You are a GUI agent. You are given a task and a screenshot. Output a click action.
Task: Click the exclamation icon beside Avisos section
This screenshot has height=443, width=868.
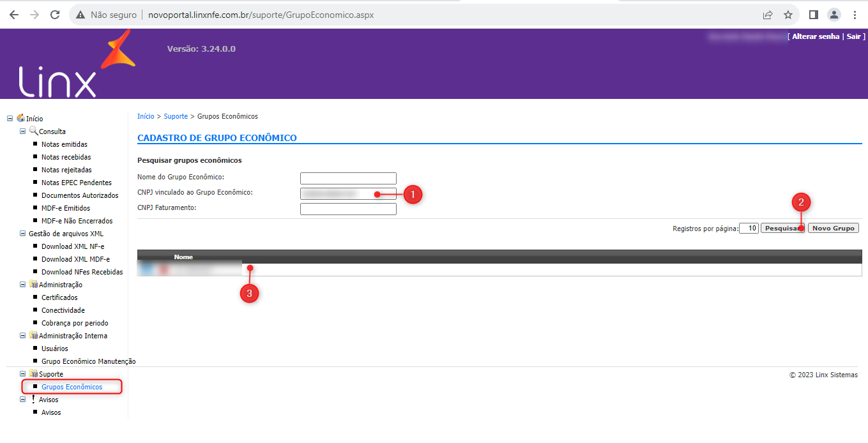pyautogui.click(x=33, y=399)
